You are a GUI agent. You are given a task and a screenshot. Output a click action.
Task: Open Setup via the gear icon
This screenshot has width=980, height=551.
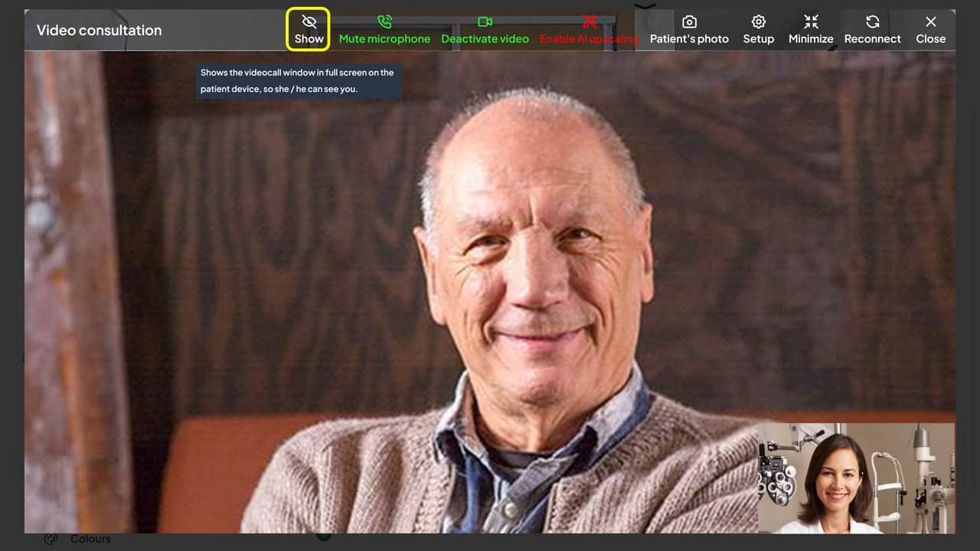point(758,21)
